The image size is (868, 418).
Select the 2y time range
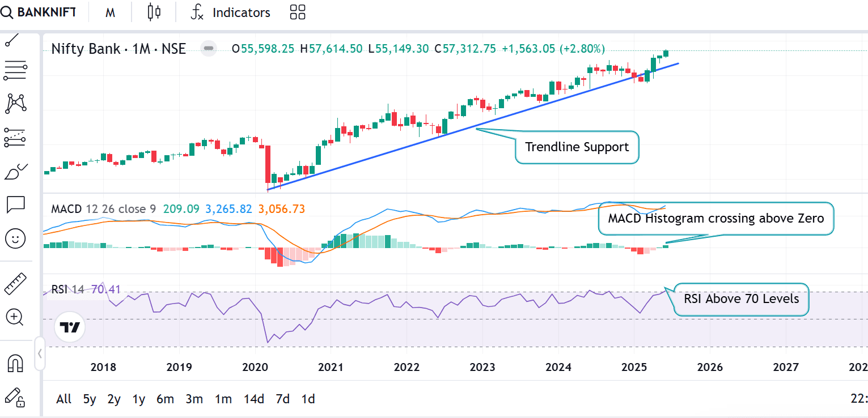coord(114,399)
